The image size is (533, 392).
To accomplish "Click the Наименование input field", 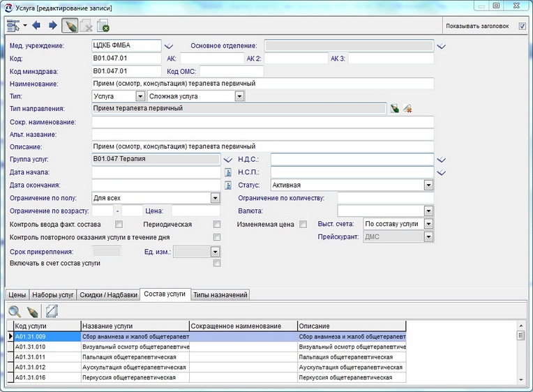I will [263, 84].
